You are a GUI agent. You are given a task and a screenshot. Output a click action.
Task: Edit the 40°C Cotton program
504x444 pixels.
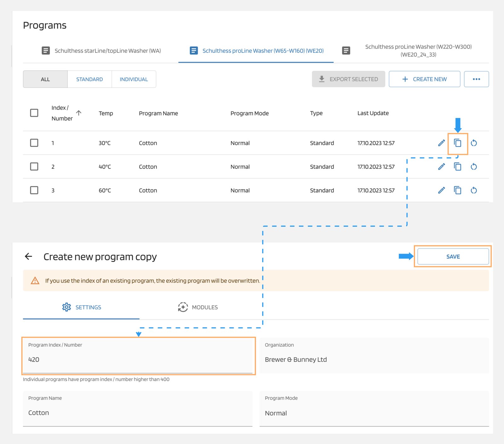coord(441,167)
